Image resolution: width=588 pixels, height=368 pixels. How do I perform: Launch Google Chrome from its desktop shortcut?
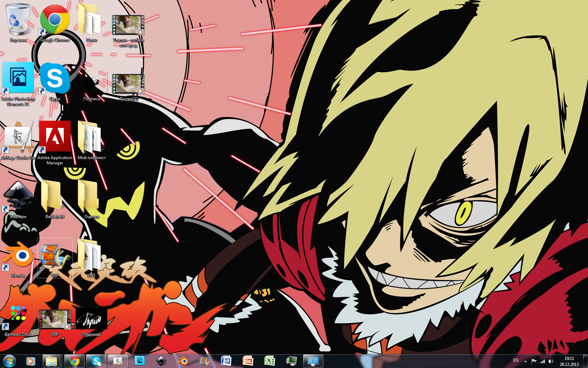click(x=55, y=23)
